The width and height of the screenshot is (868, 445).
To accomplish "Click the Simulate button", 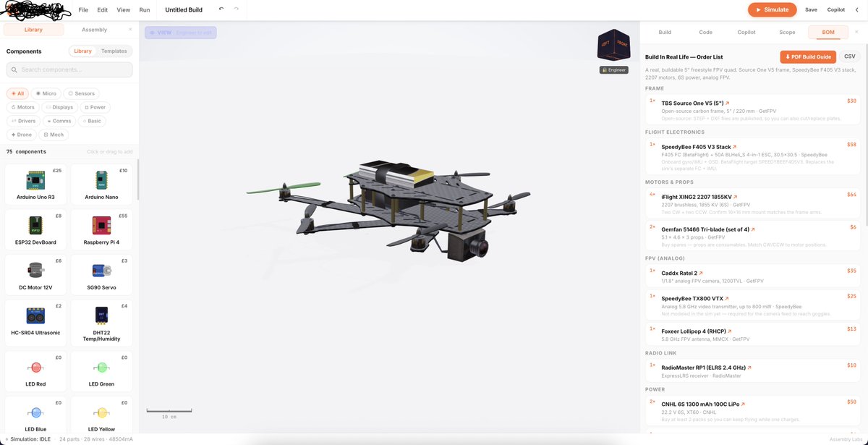I will 773,9.
